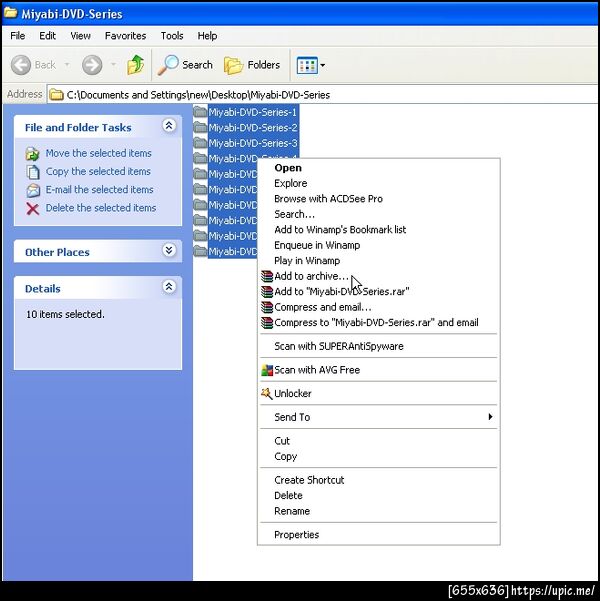Screen dimensions: 600x601
Task: Choose Search... in context menu
Action: coord(378,214)
